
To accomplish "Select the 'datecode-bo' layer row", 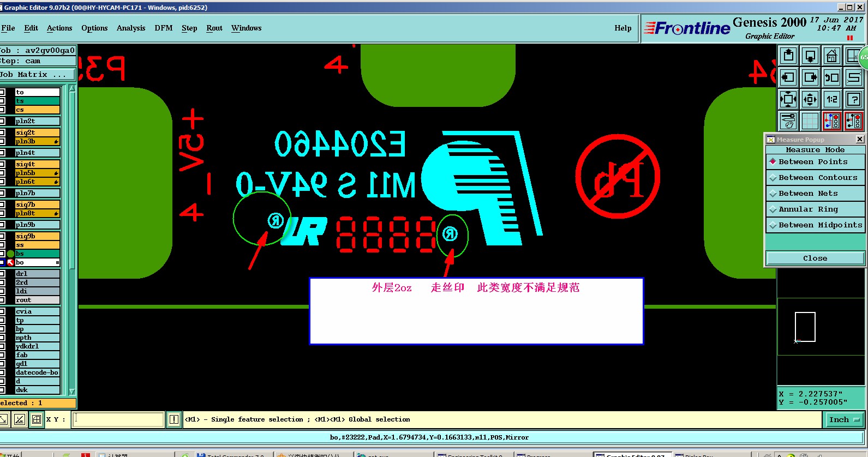I will (37, 372).
